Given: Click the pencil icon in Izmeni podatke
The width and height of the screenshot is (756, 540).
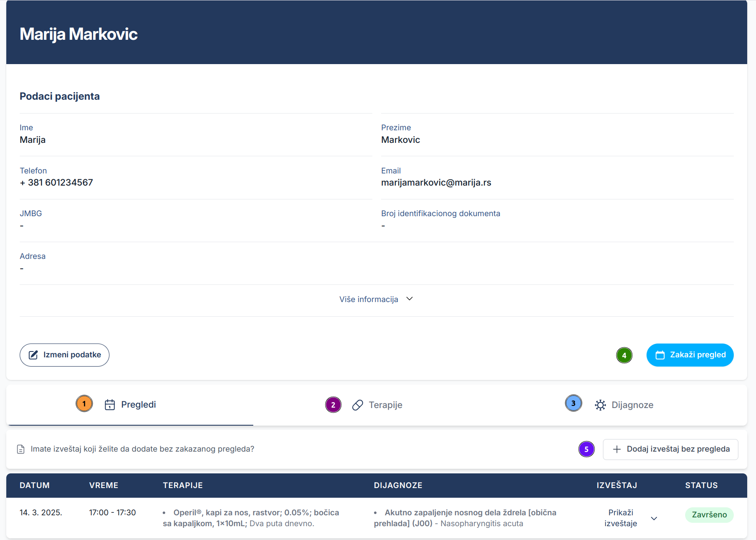Looking at the screenshot, I should [x=34, y=354].
